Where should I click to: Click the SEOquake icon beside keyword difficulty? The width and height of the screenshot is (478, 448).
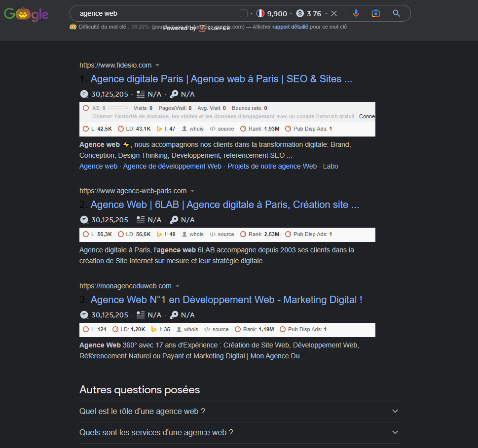tap(73, 27)
